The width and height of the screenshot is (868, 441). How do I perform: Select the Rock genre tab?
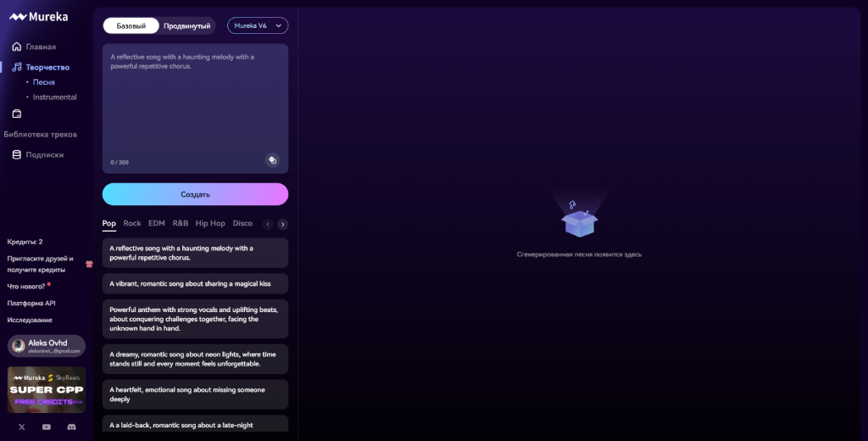132,223
